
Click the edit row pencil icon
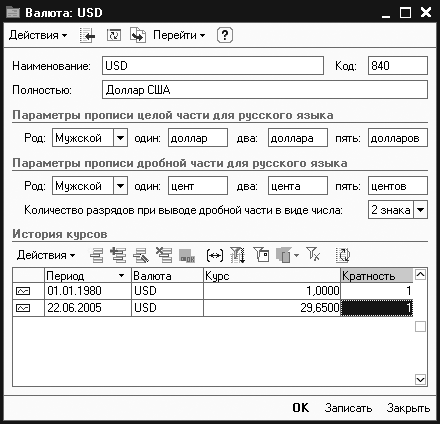click(x=141, y=256)
